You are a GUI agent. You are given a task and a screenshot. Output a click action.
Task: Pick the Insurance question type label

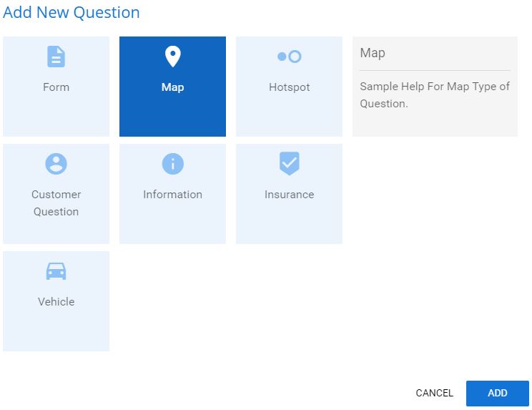point(289,195)
